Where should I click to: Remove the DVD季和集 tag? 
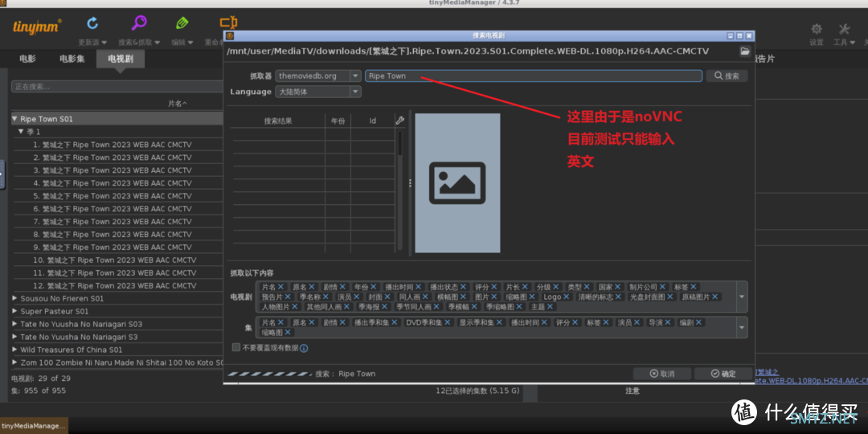448,322
